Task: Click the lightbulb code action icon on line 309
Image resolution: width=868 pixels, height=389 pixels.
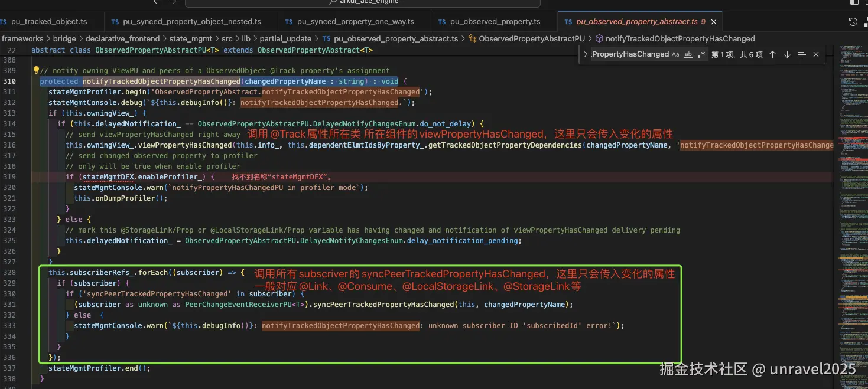Action: (x=35, y=70)
